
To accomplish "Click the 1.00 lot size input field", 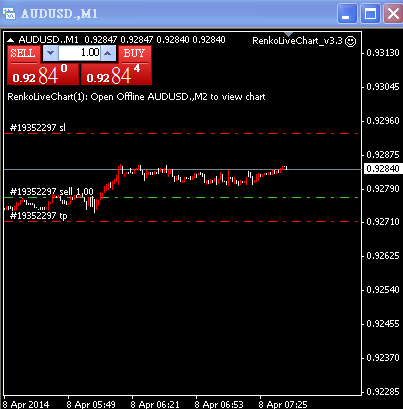I will [x=79, y=53].
